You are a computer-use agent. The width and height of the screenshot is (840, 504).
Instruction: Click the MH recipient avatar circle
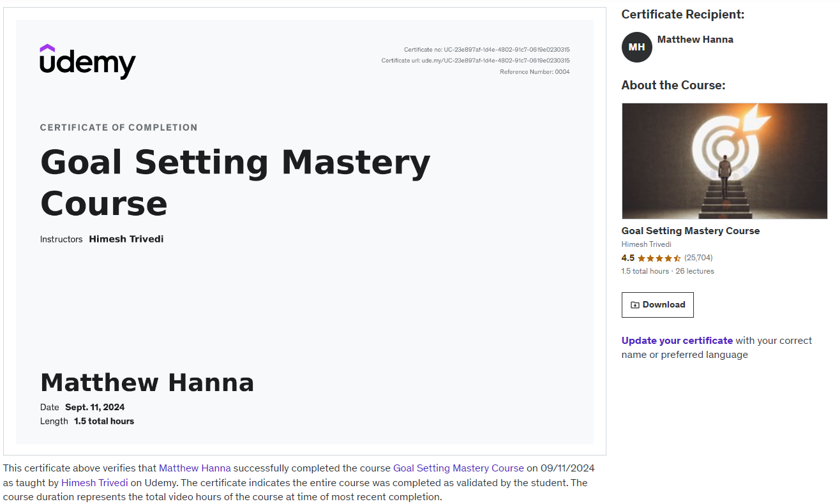(x=636, y=47)
